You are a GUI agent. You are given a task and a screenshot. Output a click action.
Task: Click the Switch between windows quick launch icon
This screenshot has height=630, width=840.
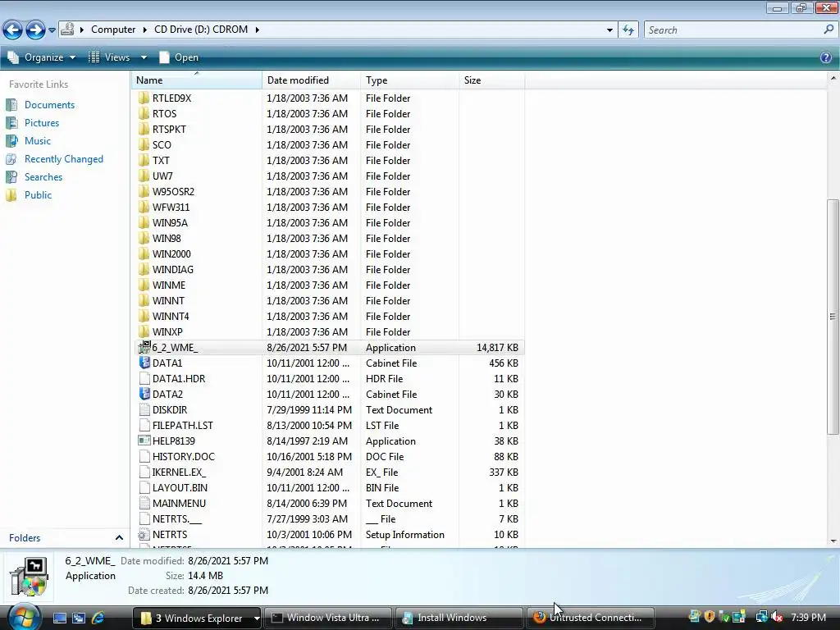coord(78,618)
